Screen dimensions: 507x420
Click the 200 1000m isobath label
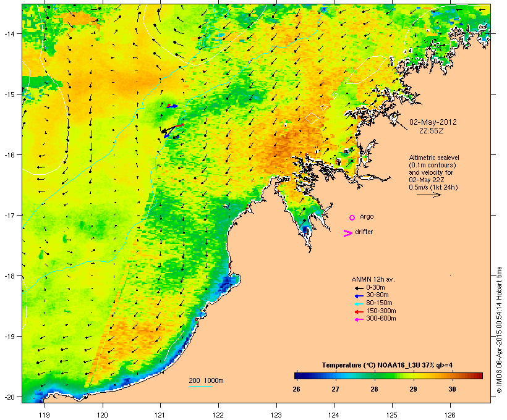click(x=206, y=380)
